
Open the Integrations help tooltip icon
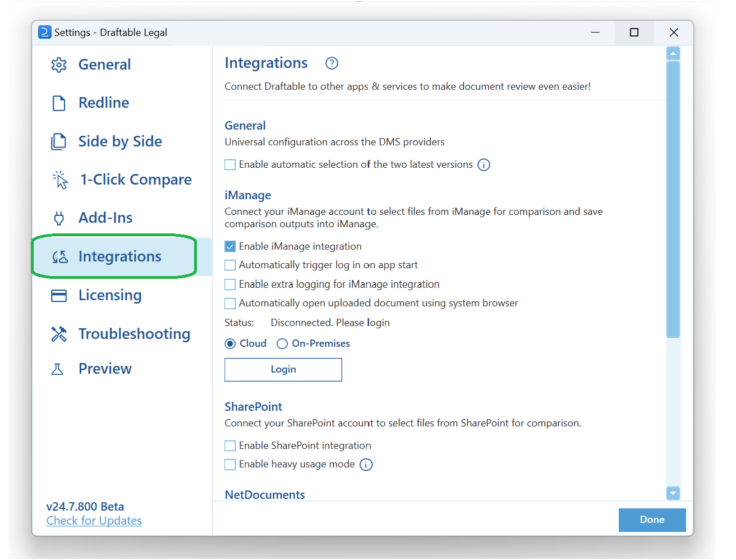[332, 63]
